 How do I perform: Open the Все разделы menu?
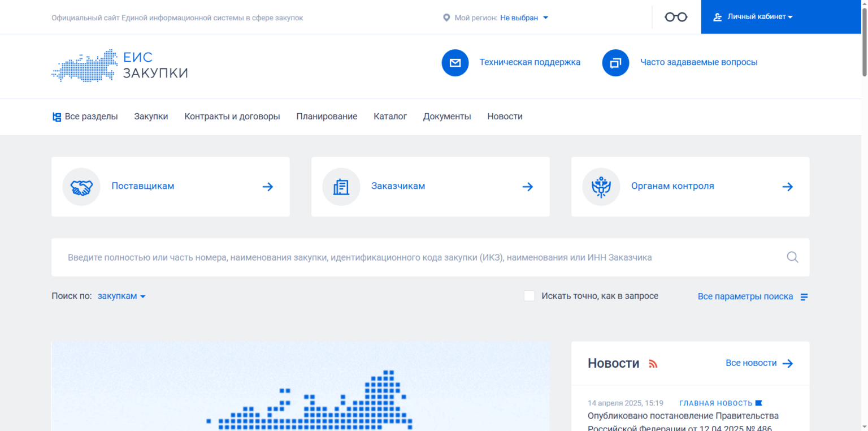[85, 117]
